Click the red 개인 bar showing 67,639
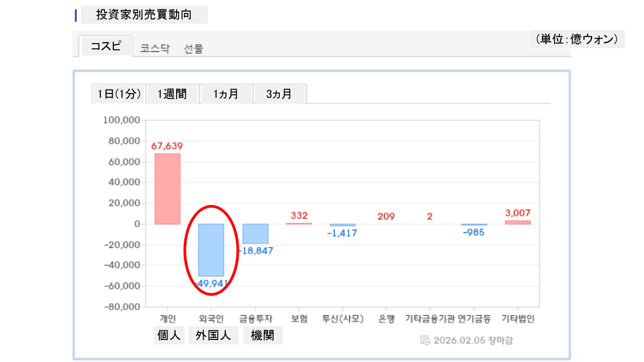This screenshot has height=362, width=644. pos(167,189)
